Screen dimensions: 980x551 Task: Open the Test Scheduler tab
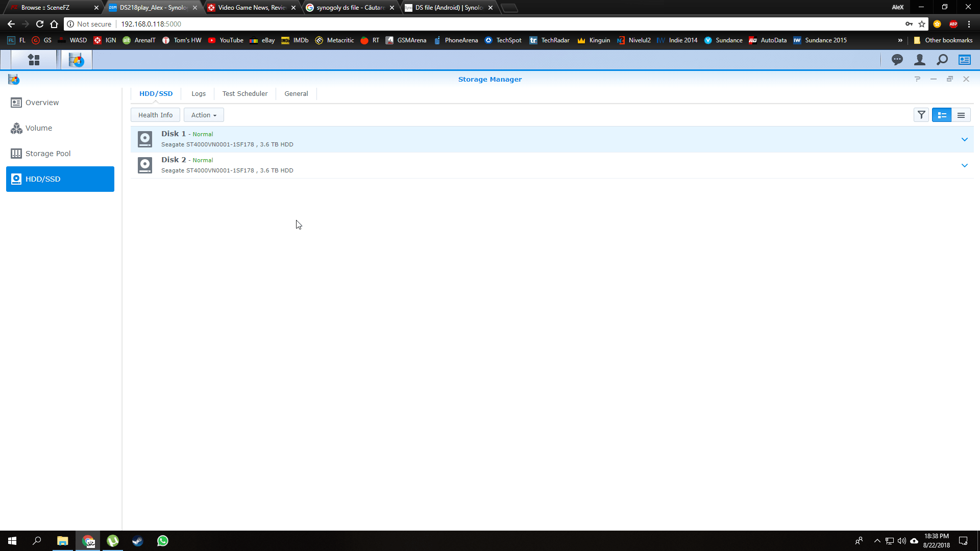pos(244,94)
